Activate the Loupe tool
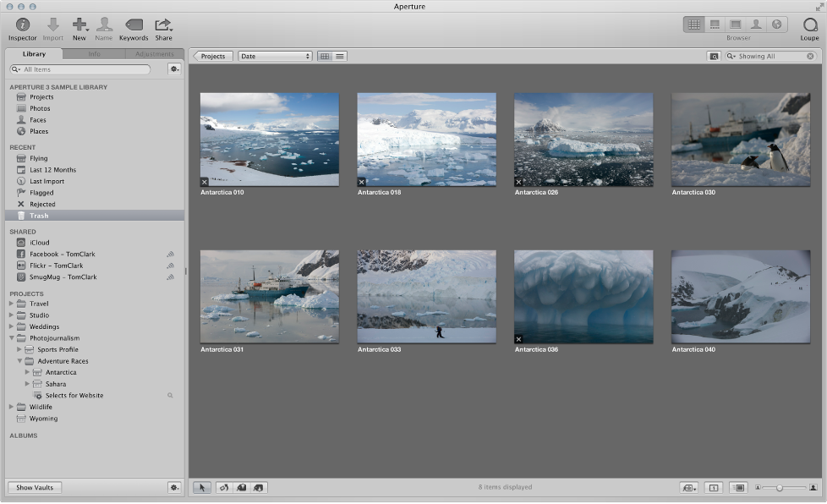The image size is (827, 504). click(809, 25)
